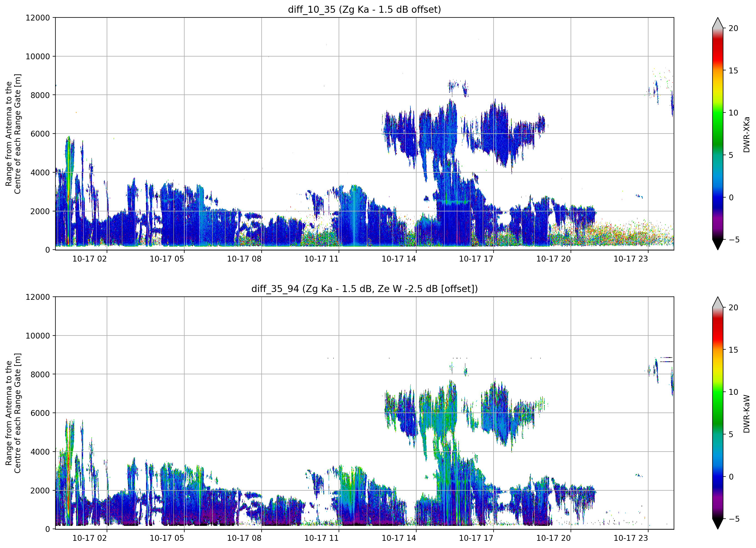Click the '15' tick label on the top colorbar

[733, 71]
